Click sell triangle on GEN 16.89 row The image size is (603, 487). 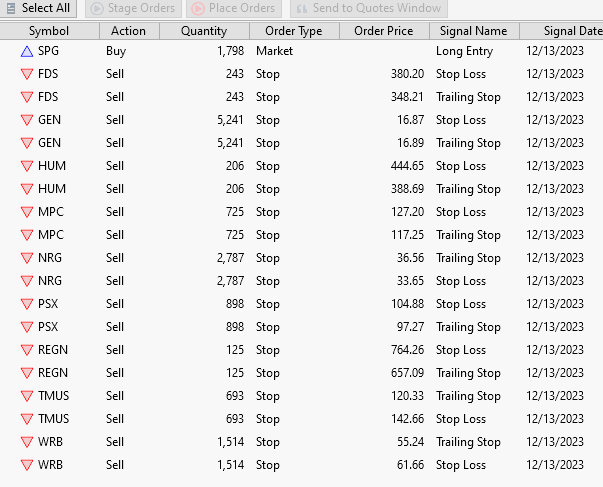(27, 143)
